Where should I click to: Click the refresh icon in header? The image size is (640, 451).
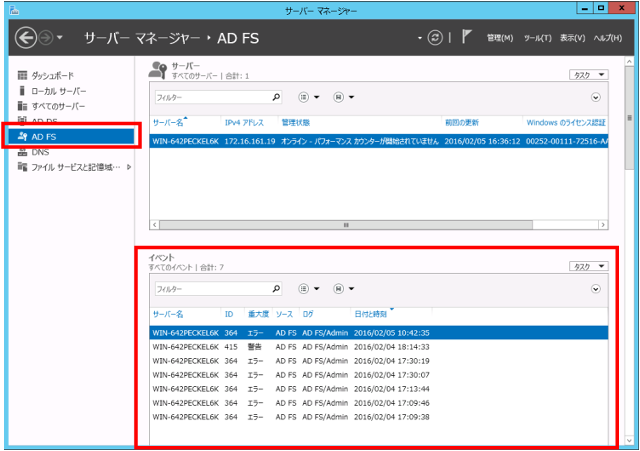point(435,38)
